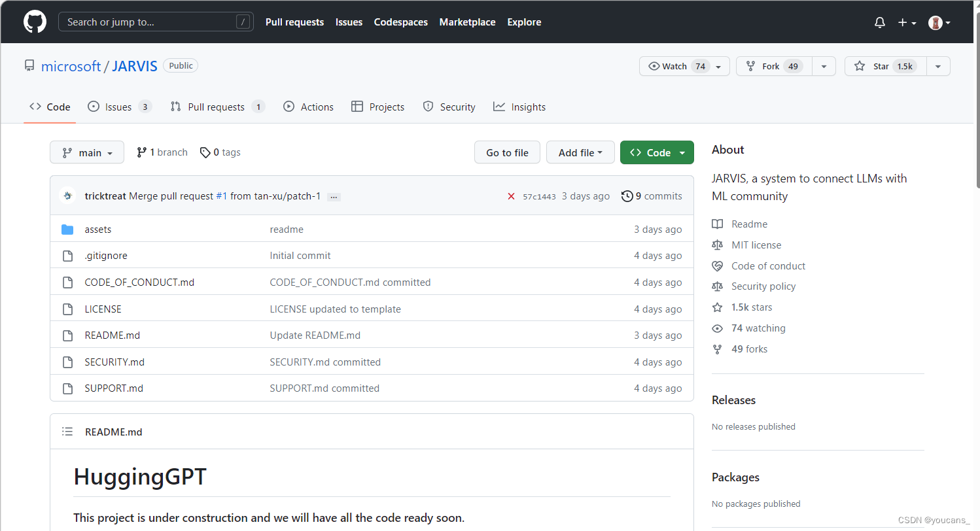Open the README table of contents icon
The height and width of the screenshot is (531, 980).
point(67,432)
